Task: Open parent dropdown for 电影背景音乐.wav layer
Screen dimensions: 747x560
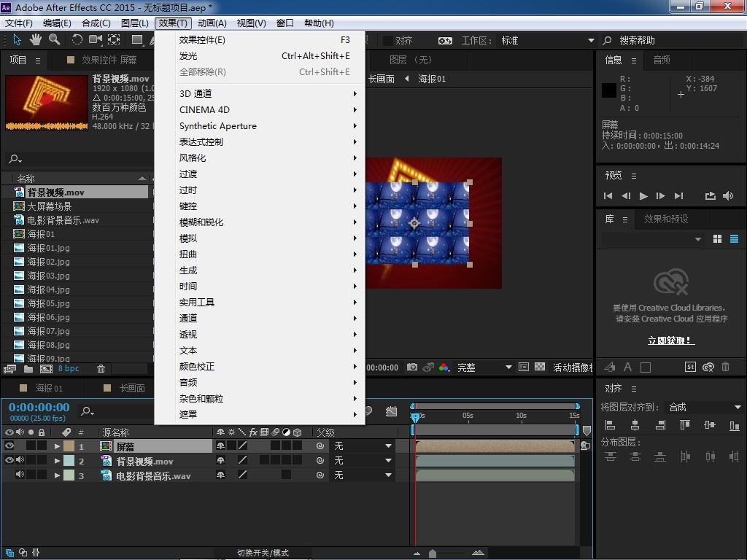Action: tap(362, 475)
